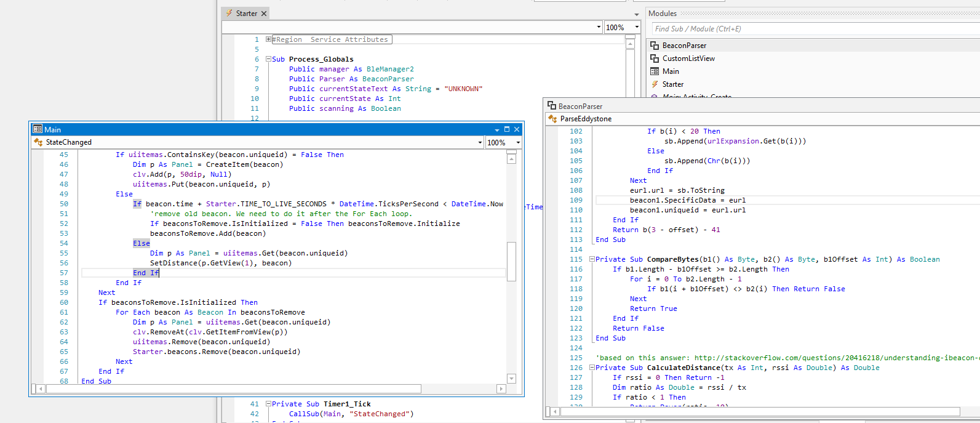980x423 pixels.
Task: Click the Main editor horizontal scrollbar
Action: (234, 389)
